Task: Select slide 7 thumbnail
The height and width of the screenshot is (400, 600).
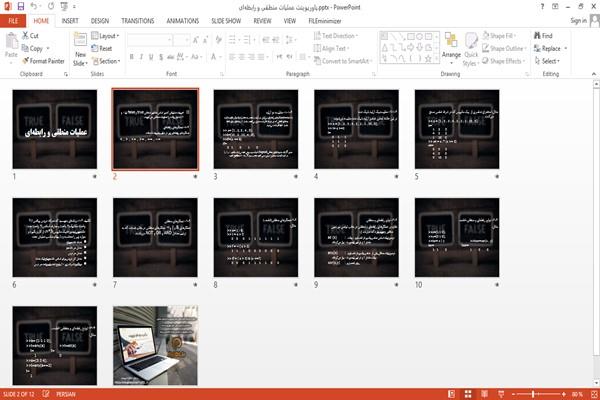Action: (155, 237)
